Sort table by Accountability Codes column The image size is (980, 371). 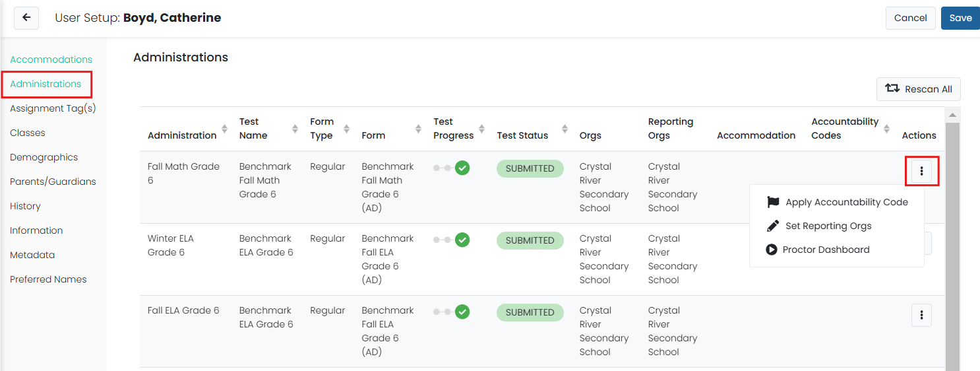(x=886, y=129)
